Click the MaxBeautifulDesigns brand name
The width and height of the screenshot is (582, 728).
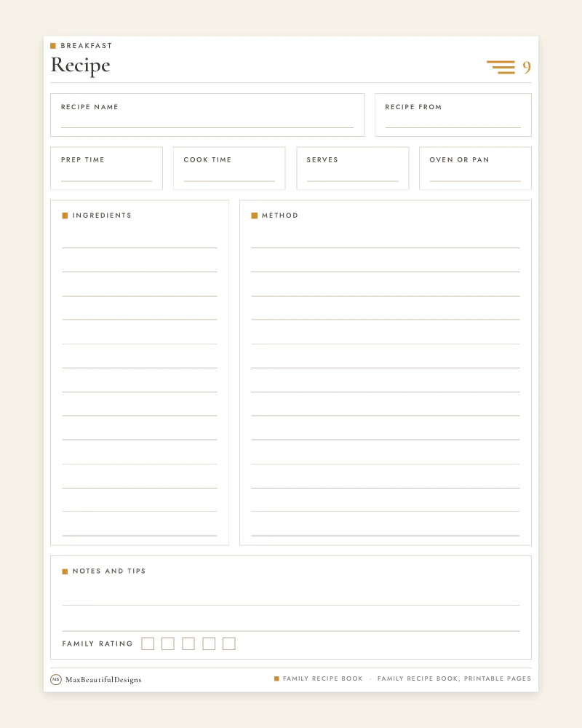pyautogui.click(x=103, y=680)
